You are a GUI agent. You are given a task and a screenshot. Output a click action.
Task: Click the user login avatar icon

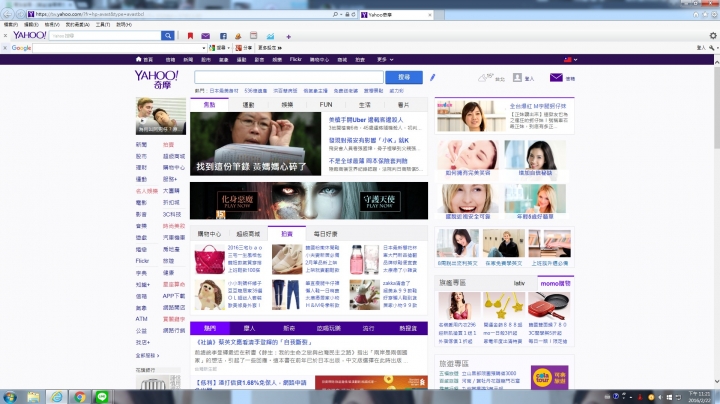click(517, 78)
